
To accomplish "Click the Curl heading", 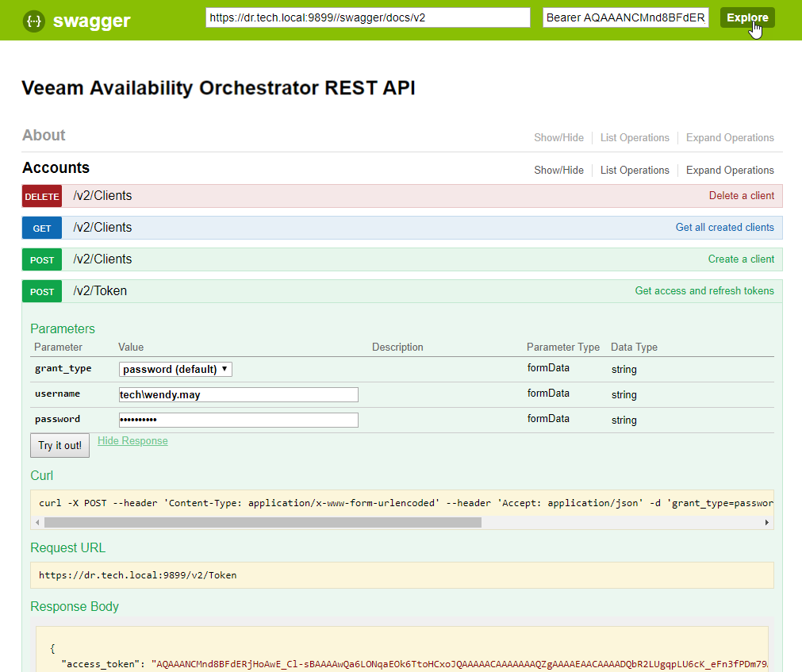I will [x=41, y=475].
